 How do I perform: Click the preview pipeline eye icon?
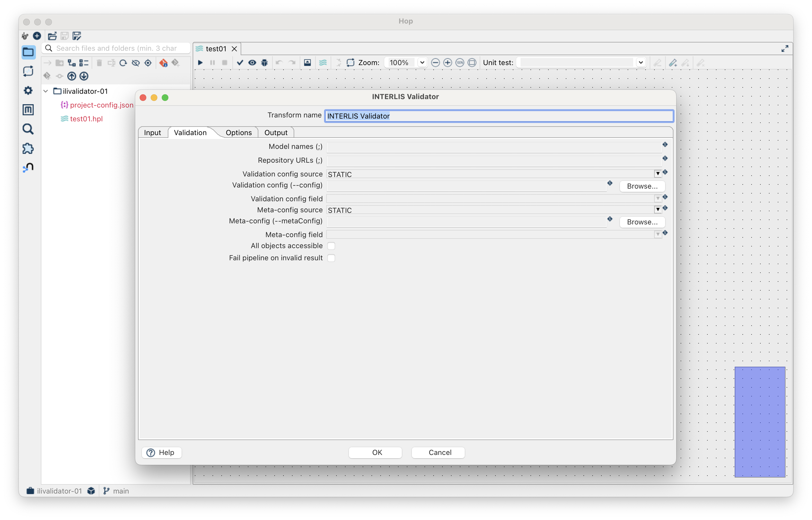pos(252,63)
